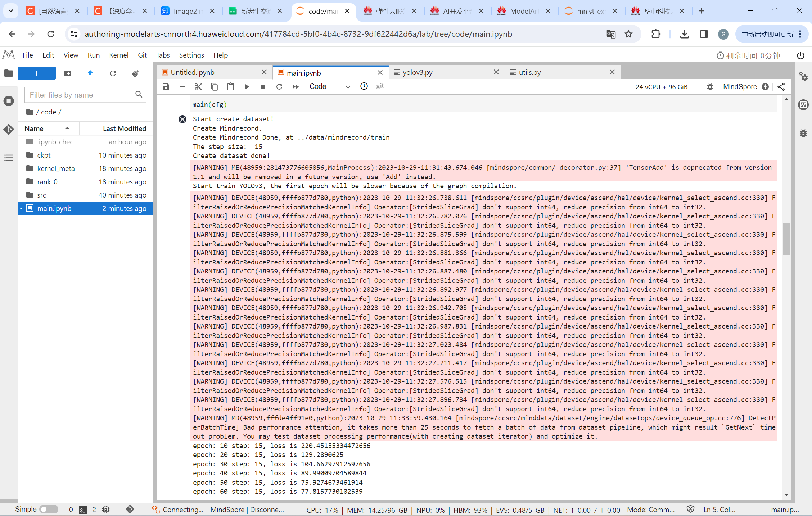Click the blue new launcher button
Viewport: 812px width, 516px height.
point(37,73)
